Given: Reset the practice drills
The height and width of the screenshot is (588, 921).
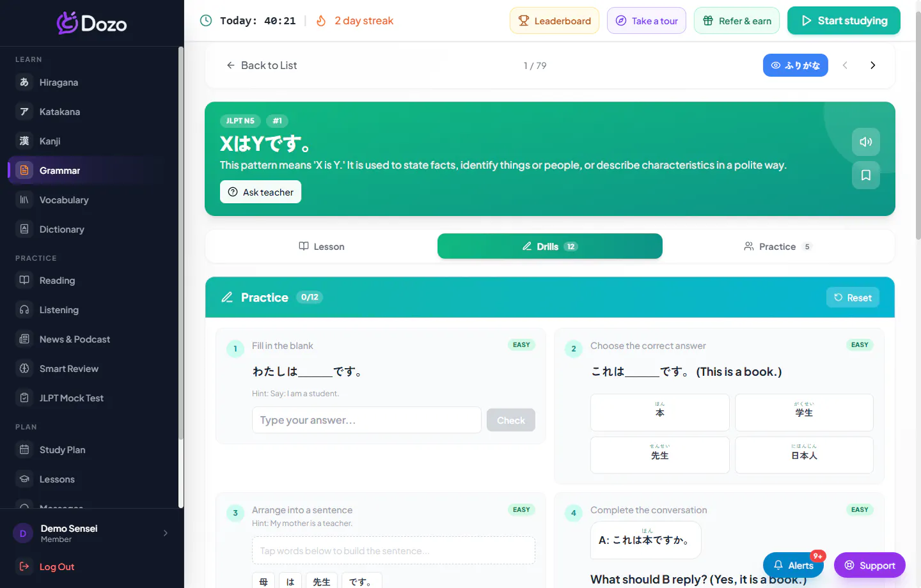Looking at the screenshot, I should pos(853,297).
